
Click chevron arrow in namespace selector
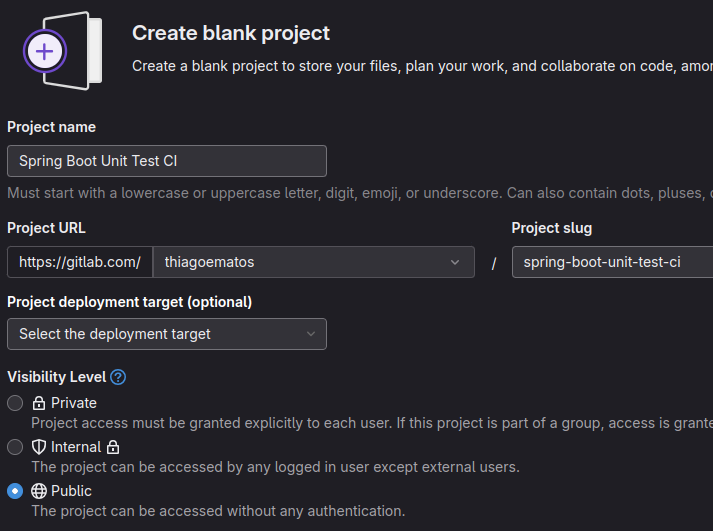[455, 262]
